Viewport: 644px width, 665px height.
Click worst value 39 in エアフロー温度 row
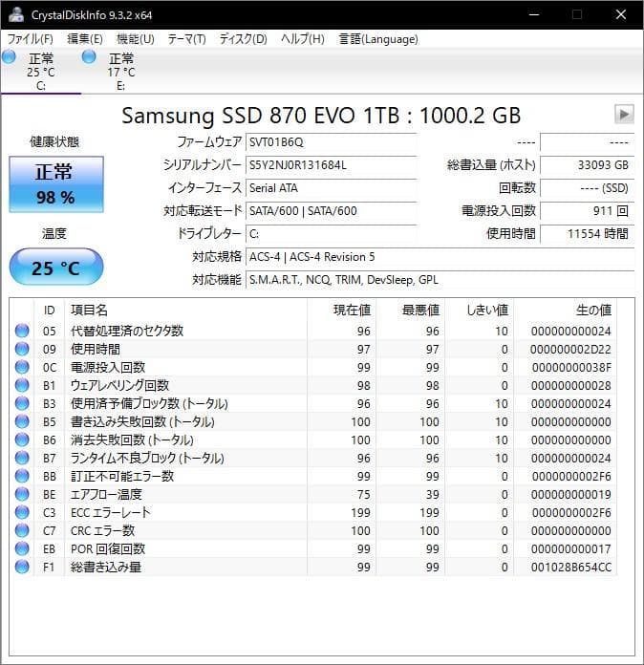pos(432,495)
